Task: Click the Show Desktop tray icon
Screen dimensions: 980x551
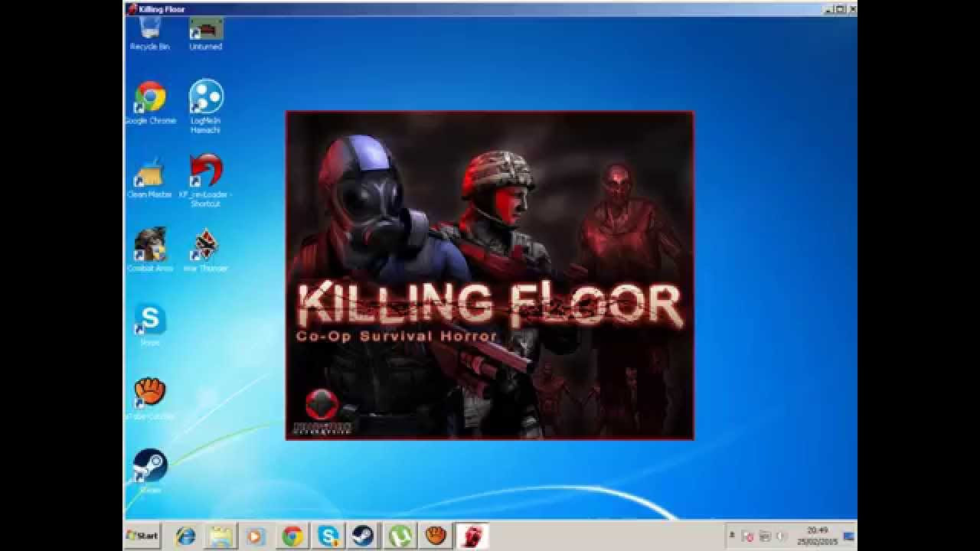Action: pyautogui.click(x=848, y=535)
